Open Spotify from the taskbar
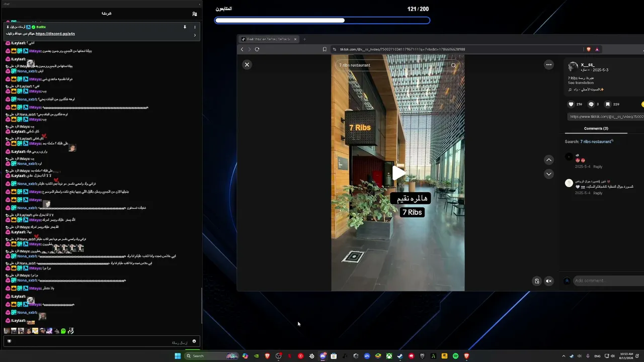The width and height of the screenshot is (644, 362). 455,356
